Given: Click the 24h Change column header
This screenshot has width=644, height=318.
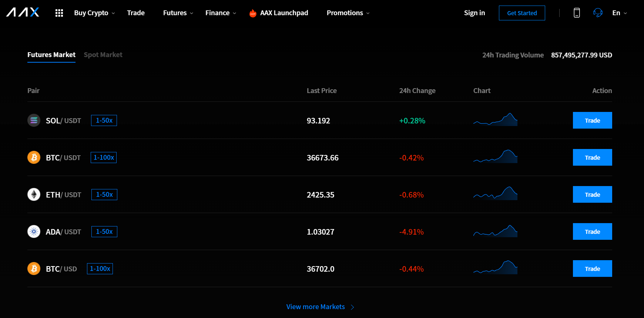Looking at the screenshot, I should tap(417, 91).
